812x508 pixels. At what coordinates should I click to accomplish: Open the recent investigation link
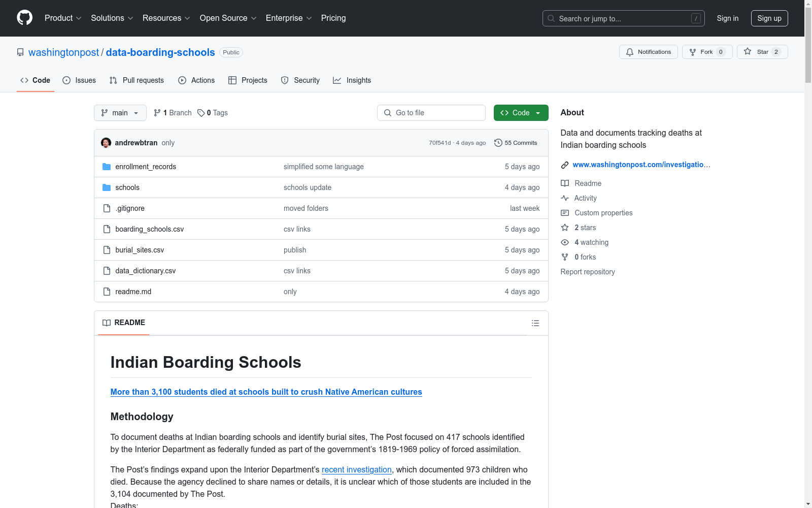(x=357, y=469)
